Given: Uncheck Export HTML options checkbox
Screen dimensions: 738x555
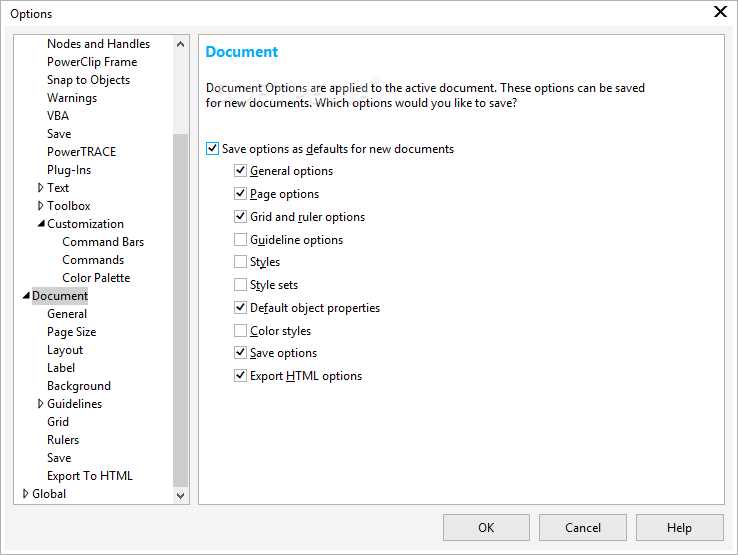Looking at the screenshot, I should 240,375.
